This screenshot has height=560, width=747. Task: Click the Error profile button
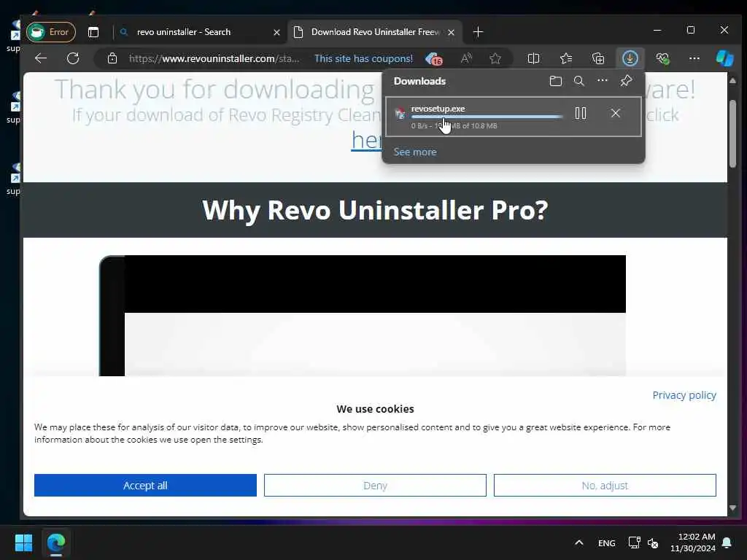pyautogui.click(x=51, y=32)
